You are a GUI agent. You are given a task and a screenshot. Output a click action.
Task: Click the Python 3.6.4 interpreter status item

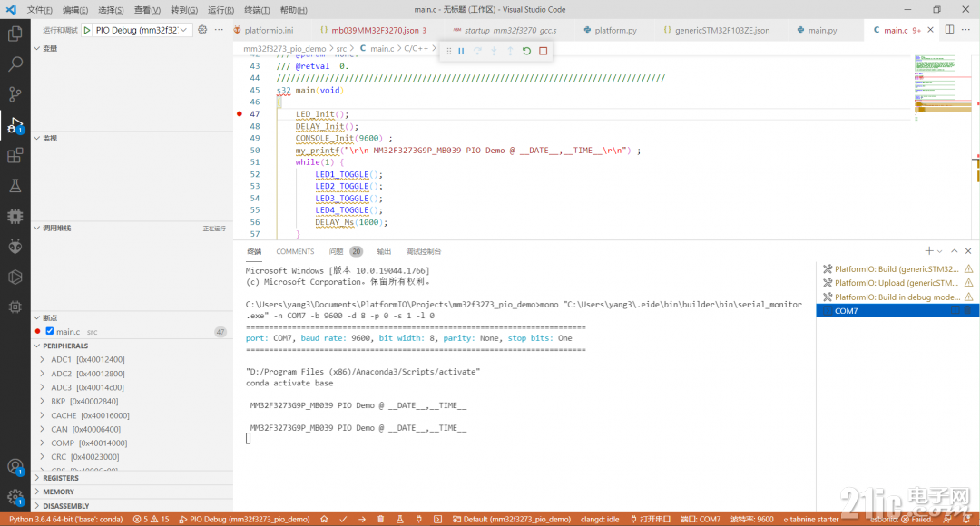[x=65, y=519]
